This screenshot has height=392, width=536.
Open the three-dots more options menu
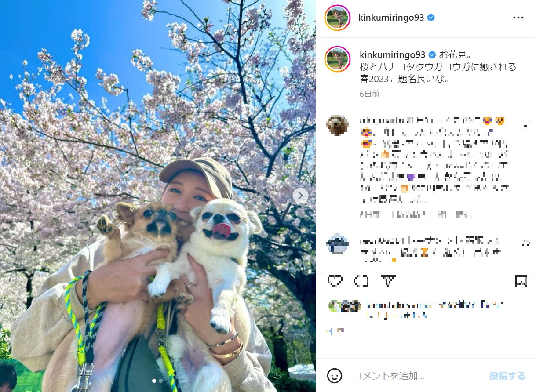[518, 18]
